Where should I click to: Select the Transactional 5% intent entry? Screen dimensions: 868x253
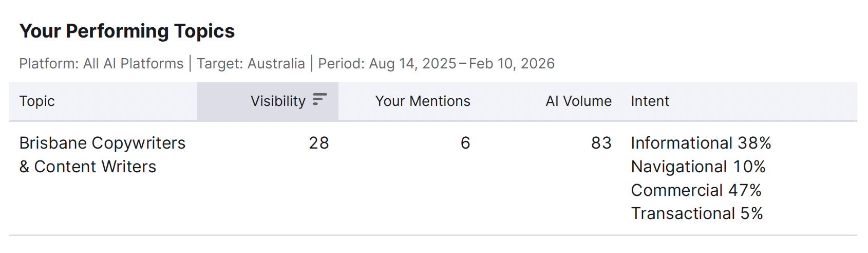(x=696, y=213)
